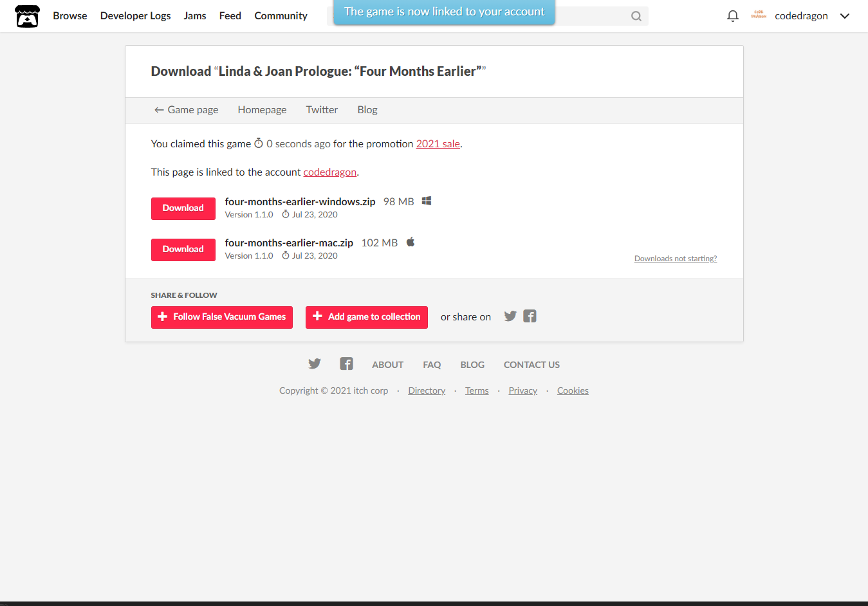Screen dimensions: 868x606
Task: Open the Feed page
Action: point(230,15)
